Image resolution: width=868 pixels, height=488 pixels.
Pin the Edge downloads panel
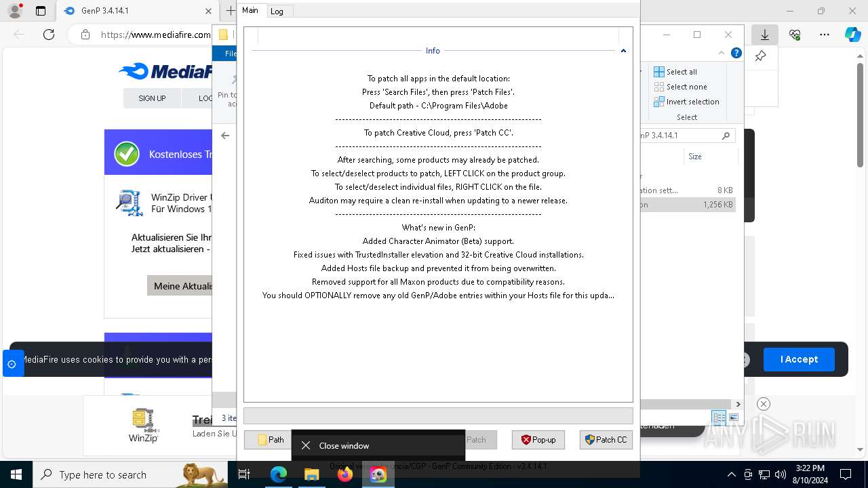pos(761,56)
